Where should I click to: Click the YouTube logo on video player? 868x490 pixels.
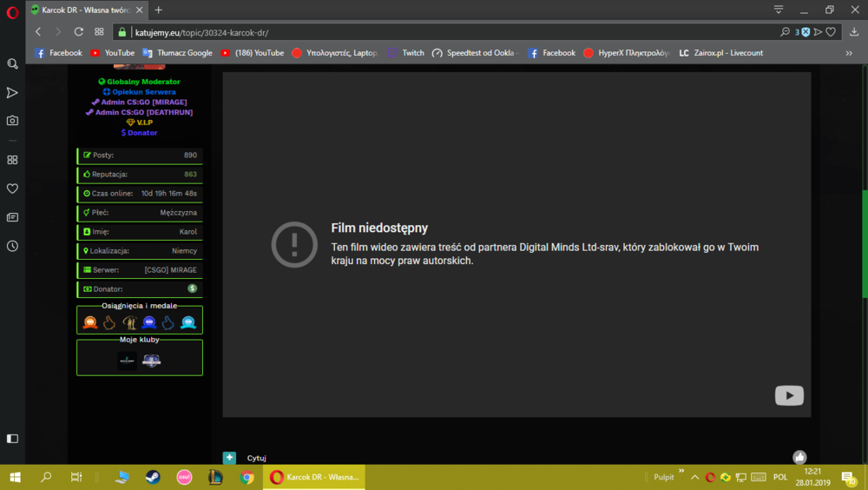(x=789, y=395)
